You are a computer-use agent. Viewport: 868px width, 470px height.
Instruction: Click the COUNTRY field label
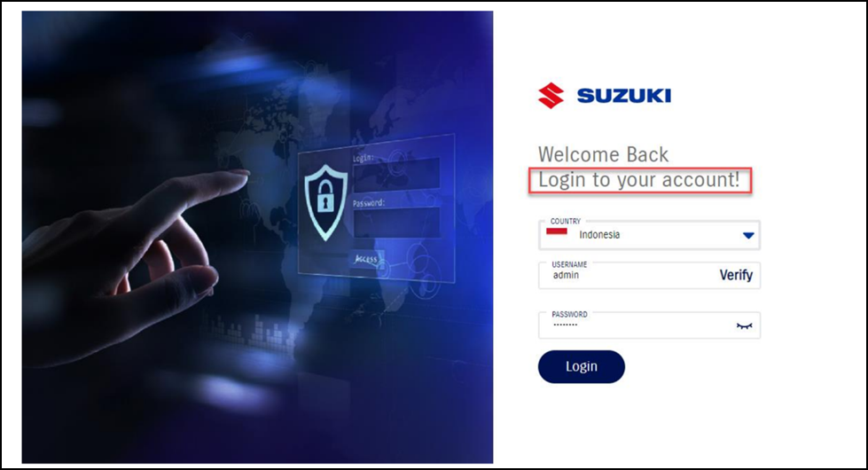click(565, 221)
